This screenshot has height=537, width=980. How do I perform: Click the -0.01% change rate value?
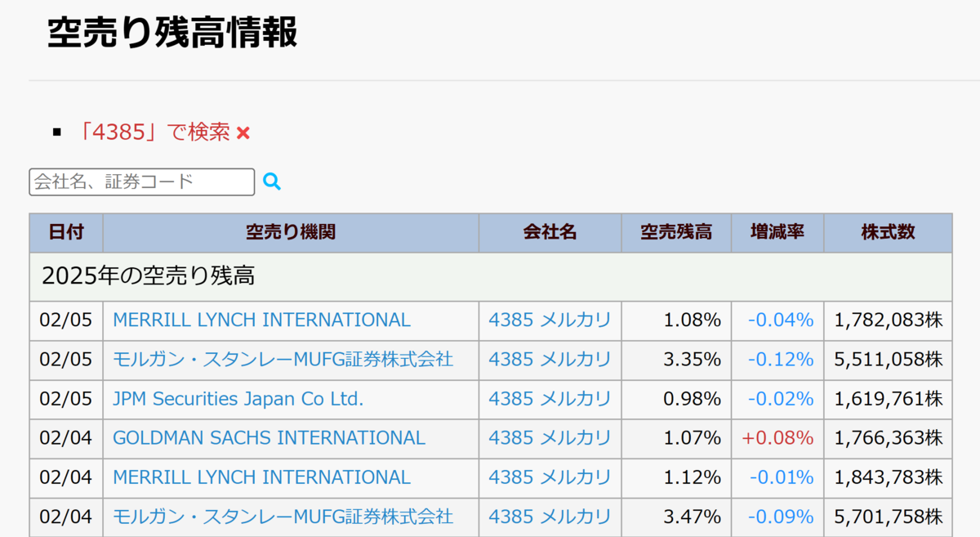(782, 477)
